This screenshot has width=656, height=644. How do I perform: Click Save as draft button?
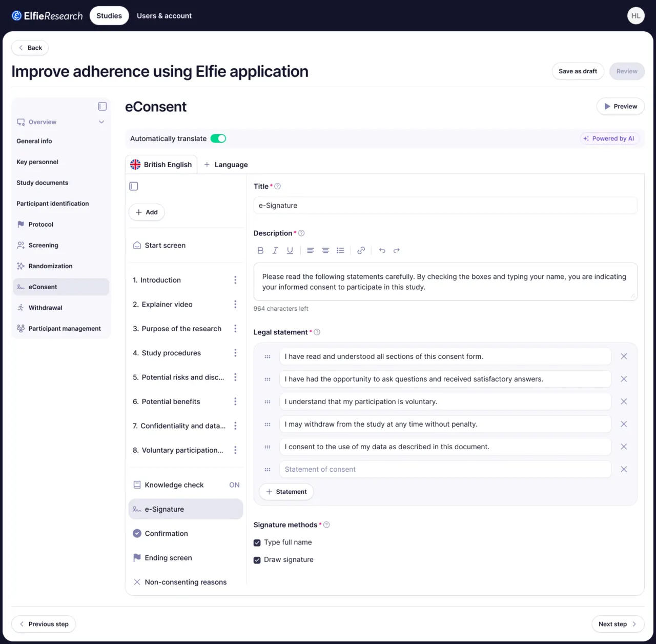[x=578, y=71]
